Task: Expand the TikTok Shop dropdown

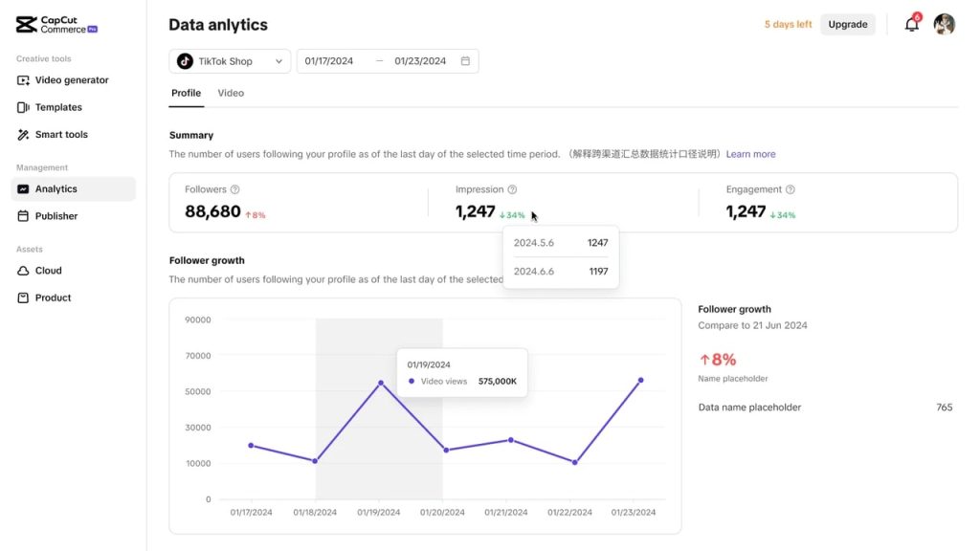Action: coord(231,61)
